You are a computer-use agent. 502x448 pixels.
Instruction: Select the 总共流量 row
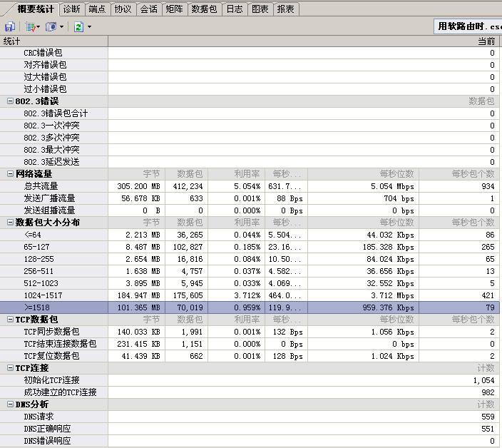tap(41, 186)
